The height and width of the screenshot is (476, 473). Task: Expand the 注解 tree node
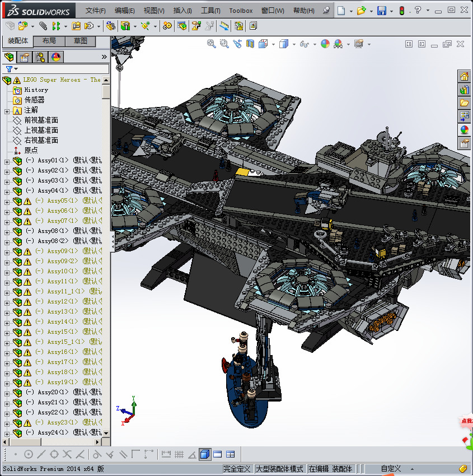tap(7, 111)
